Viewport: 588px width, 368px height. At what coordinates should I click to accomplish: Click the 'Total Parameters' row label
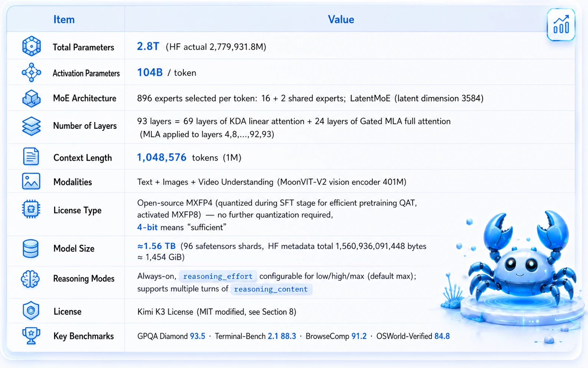83,47
